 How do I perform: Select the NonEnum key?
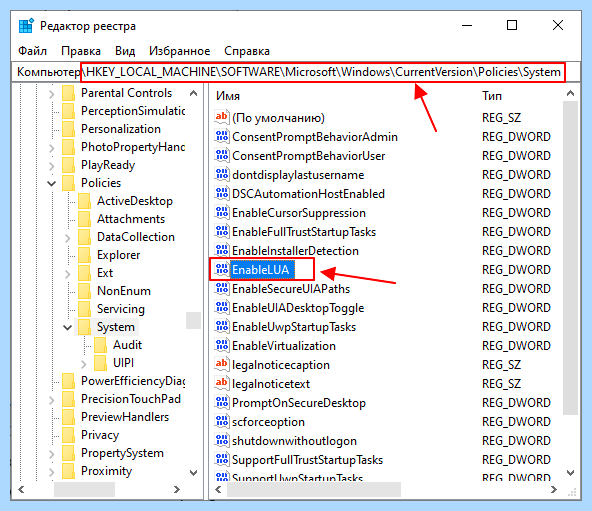tap(124, 291)
